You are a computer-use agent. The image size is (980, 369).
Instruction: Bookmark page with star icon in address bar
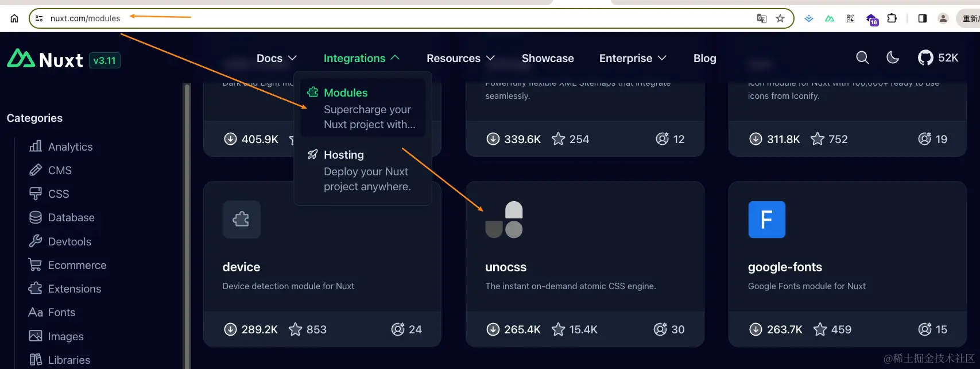click(780, 18)
